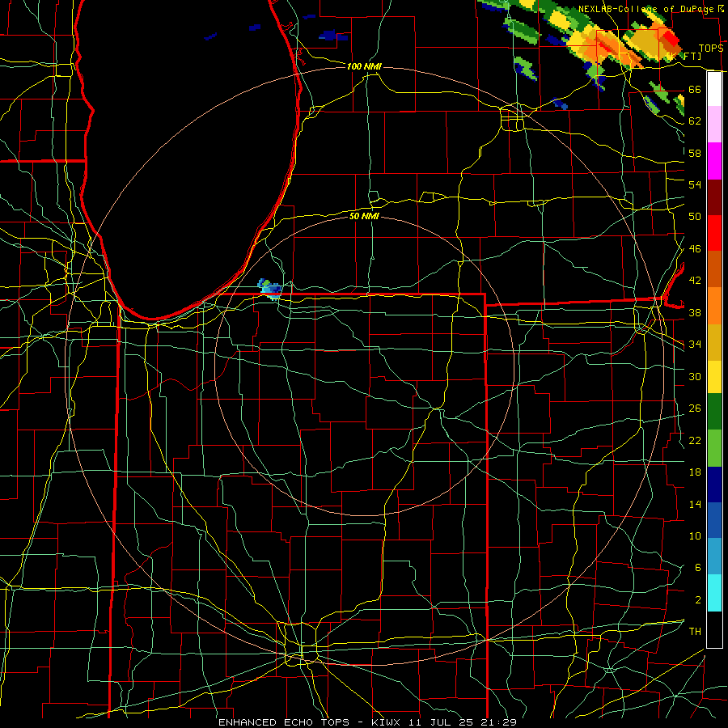
Task: Click the NEXLAB-College of DuPage text
Action: pos(647,9)
